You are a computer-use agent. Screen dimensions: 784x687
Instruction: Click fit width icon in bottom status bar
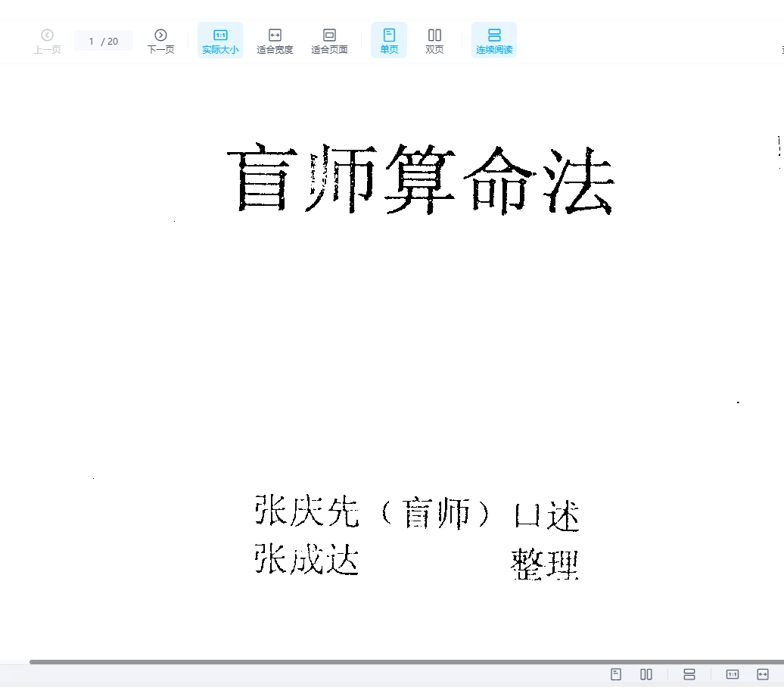763,674
